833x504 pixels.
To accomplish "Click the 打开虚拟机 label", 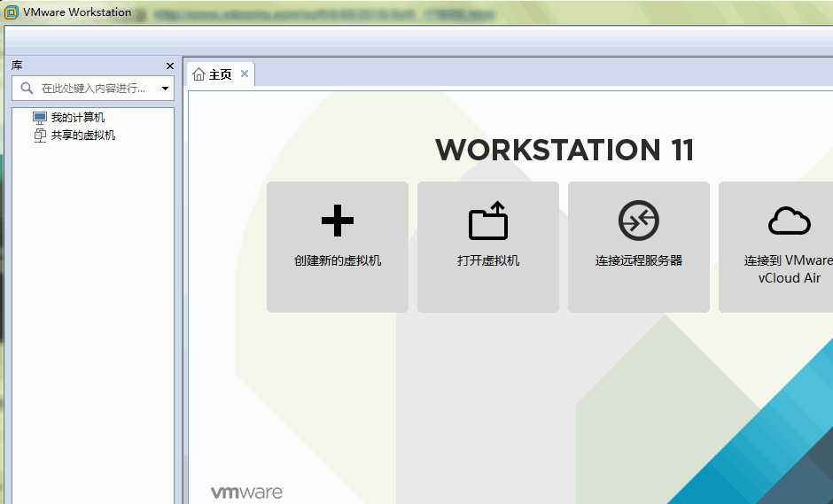I will point(488,260).
